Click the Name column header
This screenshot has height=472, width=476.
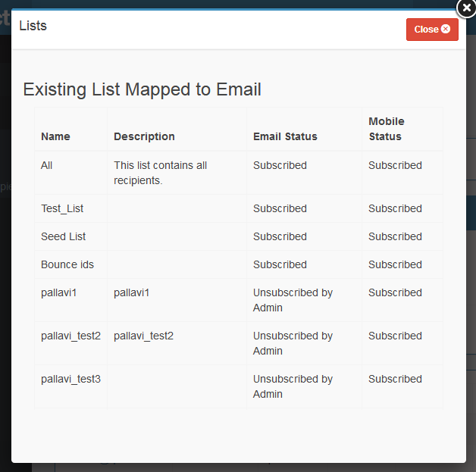(55, 136)
